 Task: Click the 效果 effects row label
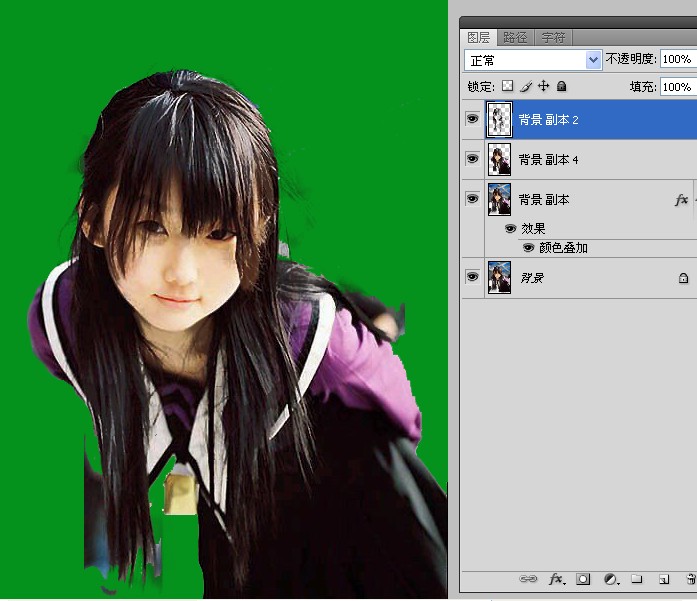click(533, 228)
